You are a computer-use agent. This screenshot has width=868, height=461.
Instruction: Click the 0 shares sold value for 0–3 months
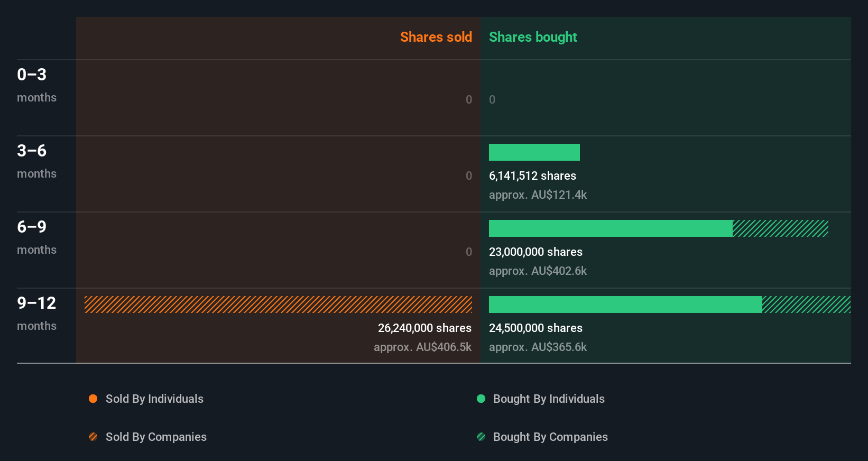click(x=469, y=99)
